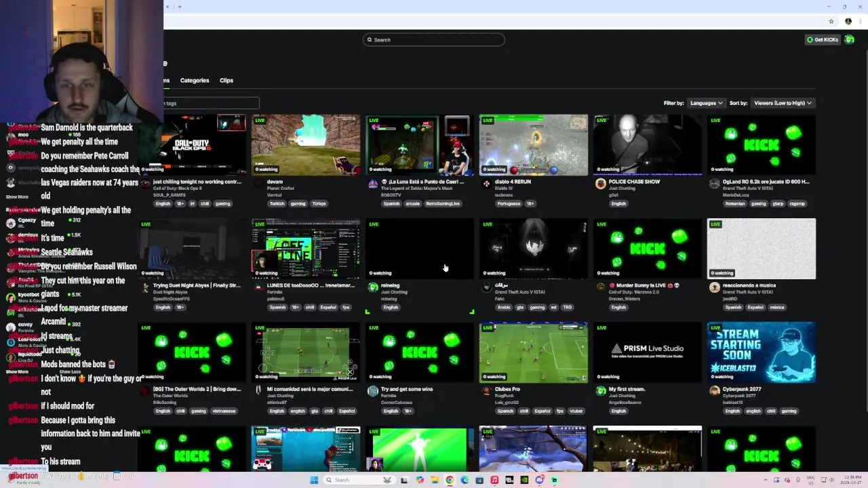Open File Explorer from the taskbar

(x=435, y=480)
